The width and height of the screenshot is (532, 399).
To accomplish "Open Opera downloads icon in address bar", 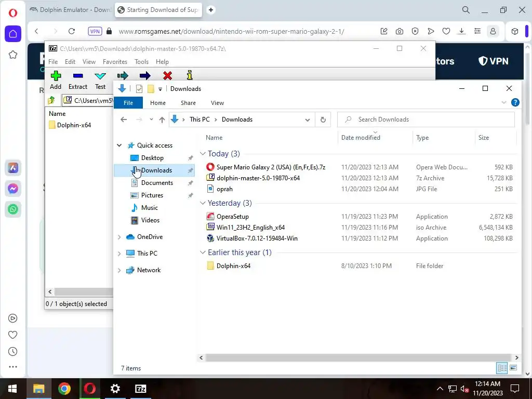I will [461, 31].
